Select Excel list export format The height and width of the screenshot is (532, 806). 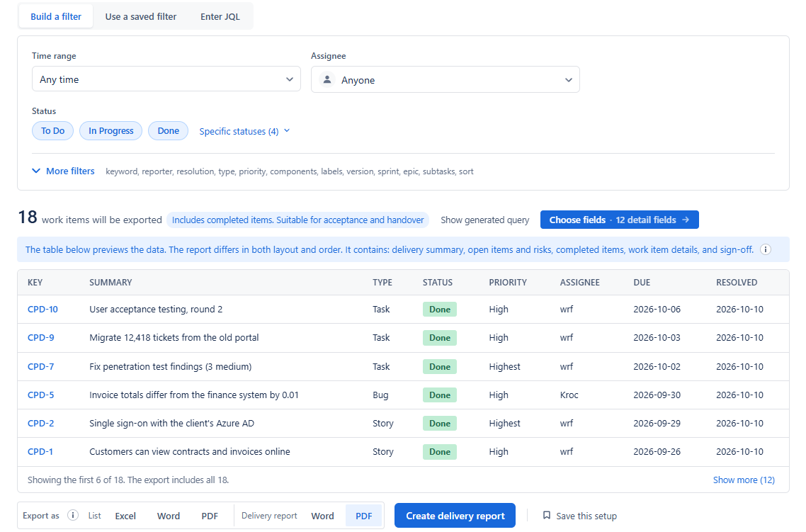tap(125, 516)
